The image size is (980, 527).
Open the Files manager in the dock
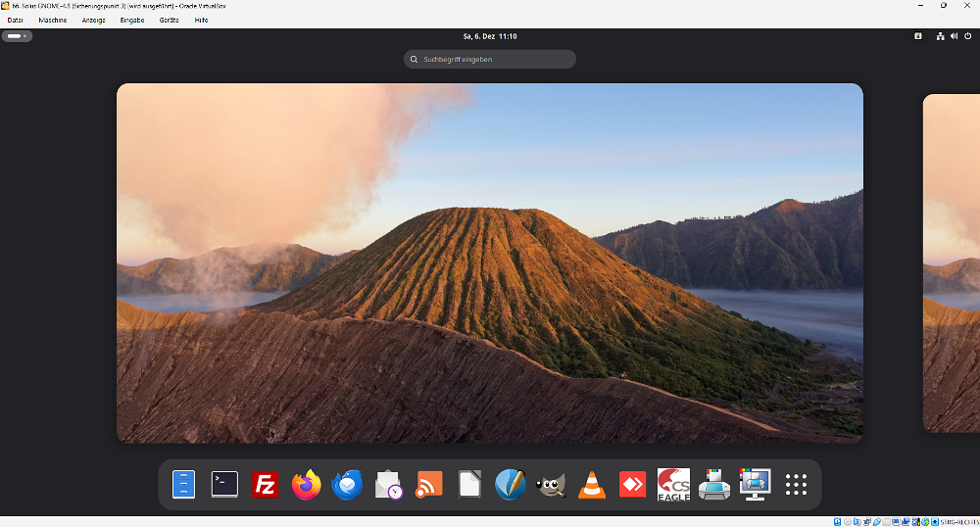click(183, 484)
